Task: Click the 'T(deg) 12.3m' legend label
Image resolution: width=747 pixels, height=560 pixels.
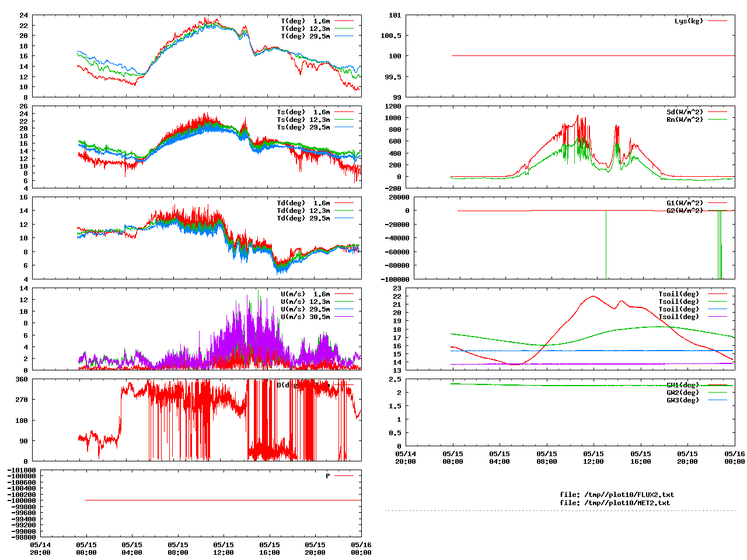Action: pos(305,29)
